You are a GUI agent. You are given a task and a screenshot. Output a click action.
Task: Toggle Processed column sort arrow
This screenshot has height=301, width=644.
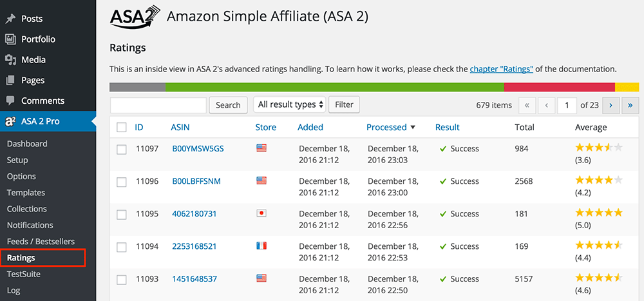413,128
